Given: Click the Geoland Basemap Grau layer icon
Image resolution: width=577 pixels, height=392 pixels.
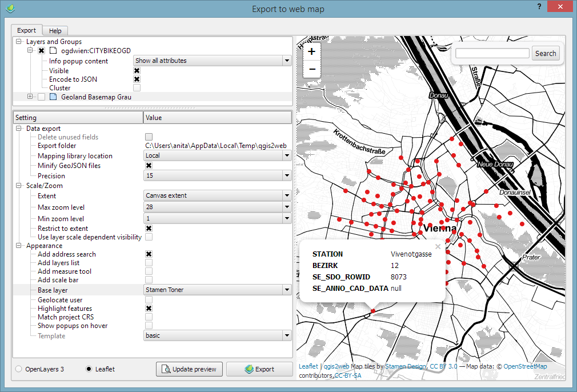Looking at the screenshot, I should coord(53,97).
